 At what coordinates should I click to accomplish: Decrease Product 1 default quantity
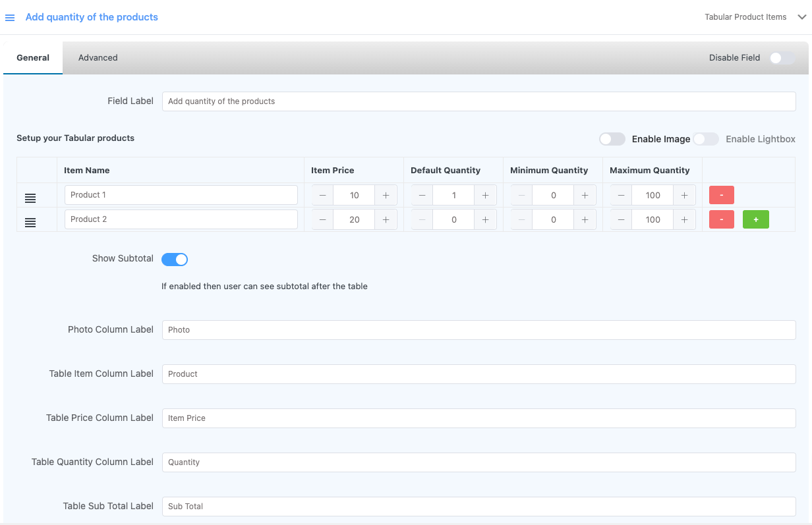(x=422, y=195)
